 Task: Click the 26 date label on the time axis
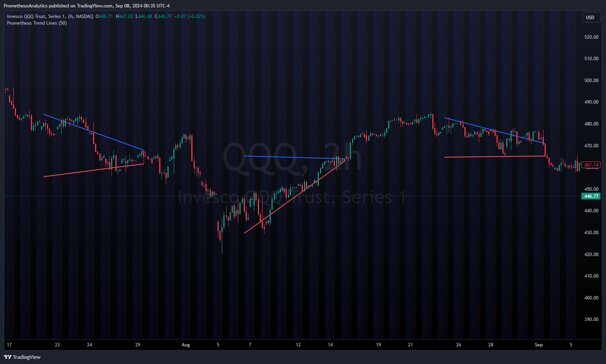tap(459, 345)
